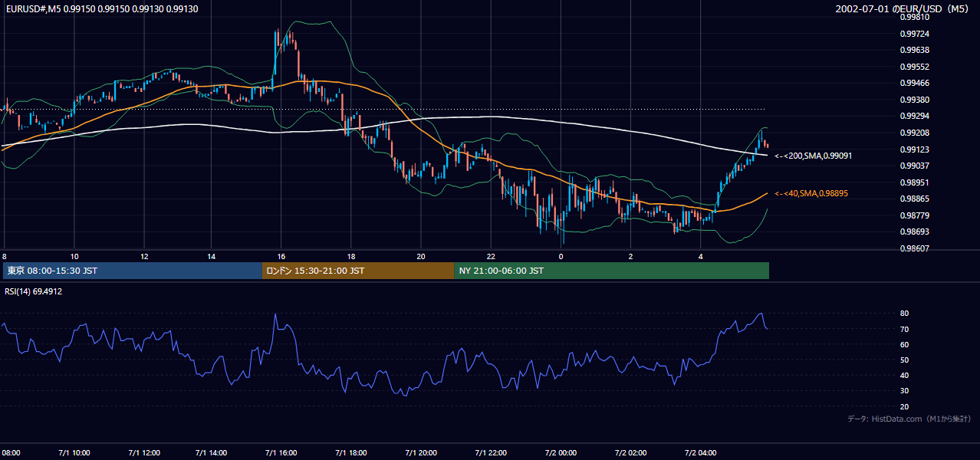The width and height of the screenshot is (980, 460).
Task: Click the EURUSD#,M5 symbol header text
Action: tap(100, 8)
